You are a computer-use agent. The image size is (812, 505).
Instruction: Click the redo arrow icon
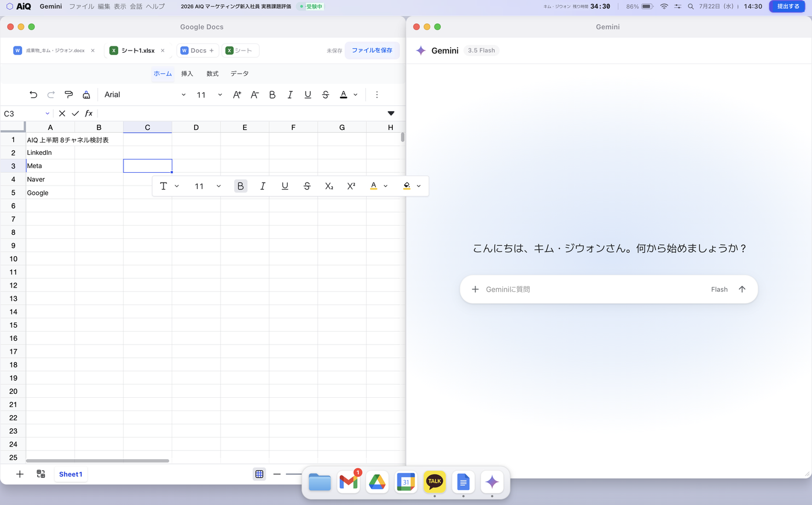coord(51,95)
